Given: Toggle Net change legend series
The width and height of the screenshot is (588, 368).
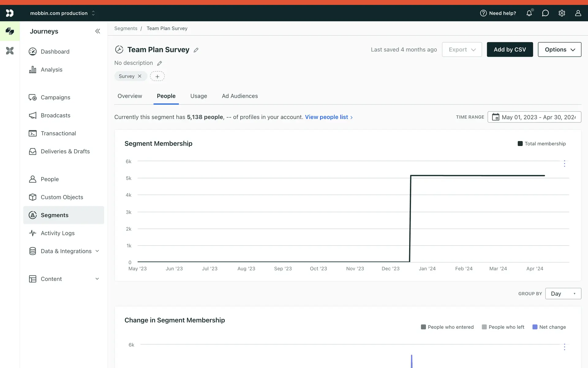Looking at the screenshot, I should tap(549, 327).
